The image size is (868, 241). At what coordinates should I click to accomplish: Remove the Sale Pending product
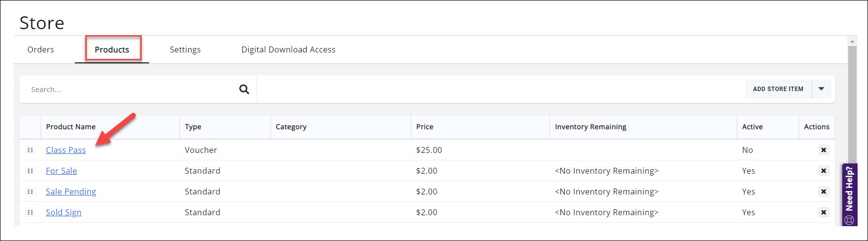823,192
